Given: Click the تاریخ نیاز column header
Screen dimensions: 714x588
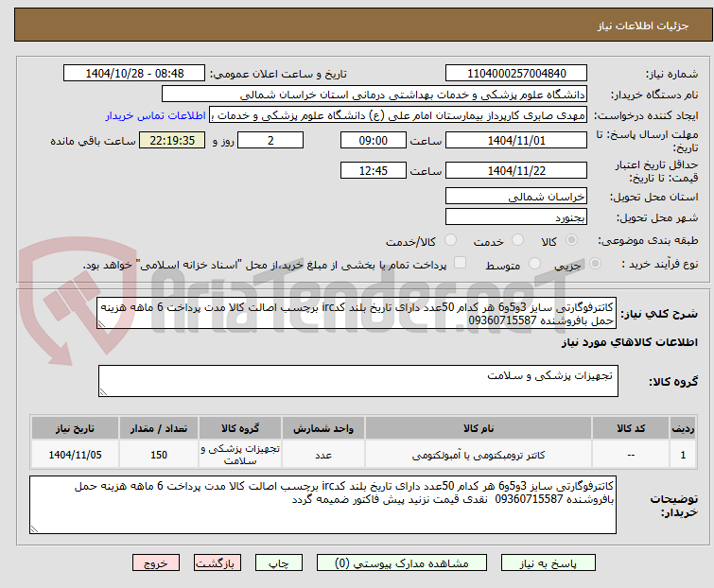Looking at the screenshot, I should (75, 428).
